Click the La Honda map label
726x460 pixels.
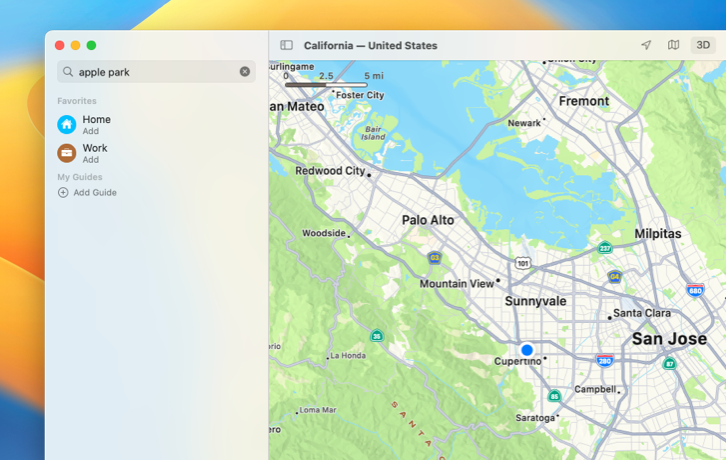348,355
